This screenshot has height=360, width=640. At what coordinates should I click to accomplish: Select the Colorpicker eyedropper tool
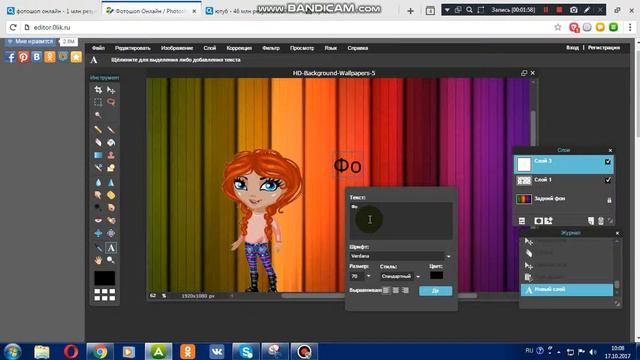pyautogui.click(x=98, y=248)
